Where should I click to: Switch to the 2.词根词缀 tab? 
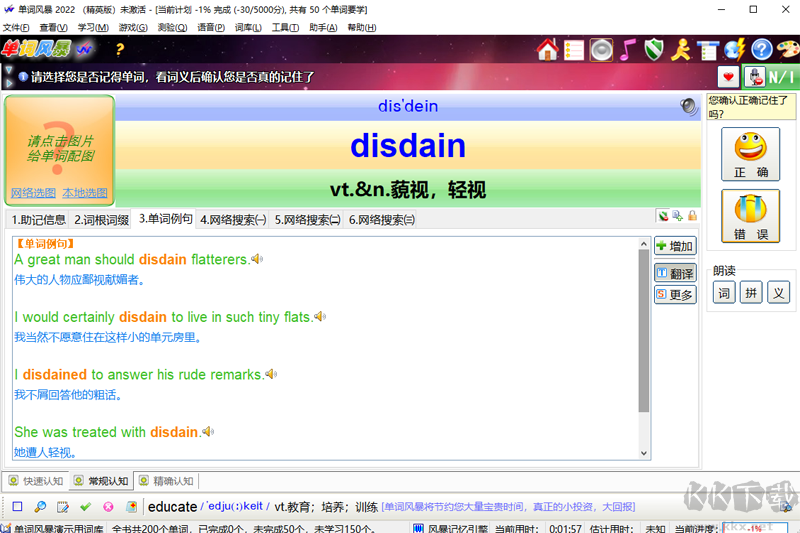pos(102,219)
